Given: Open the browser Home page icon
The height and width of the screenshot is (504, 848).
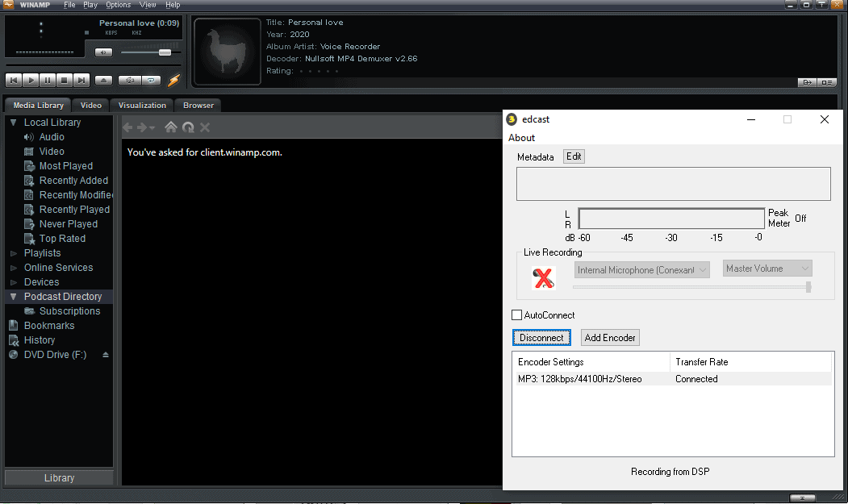Looking at the screenshot, I should [170, 127].
